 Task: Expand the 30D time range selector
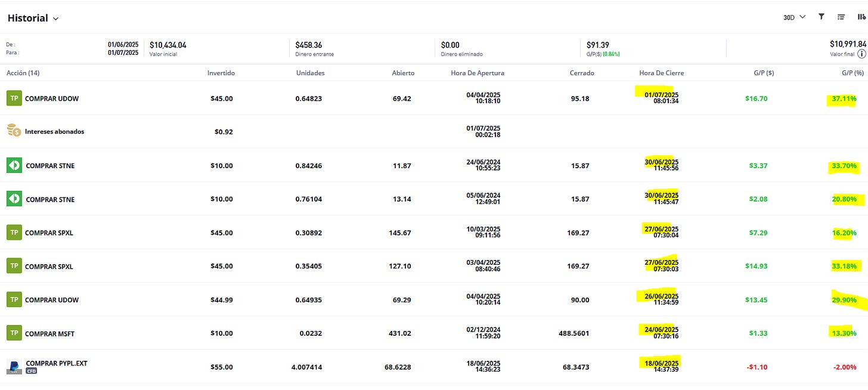[x=794, y=17]
